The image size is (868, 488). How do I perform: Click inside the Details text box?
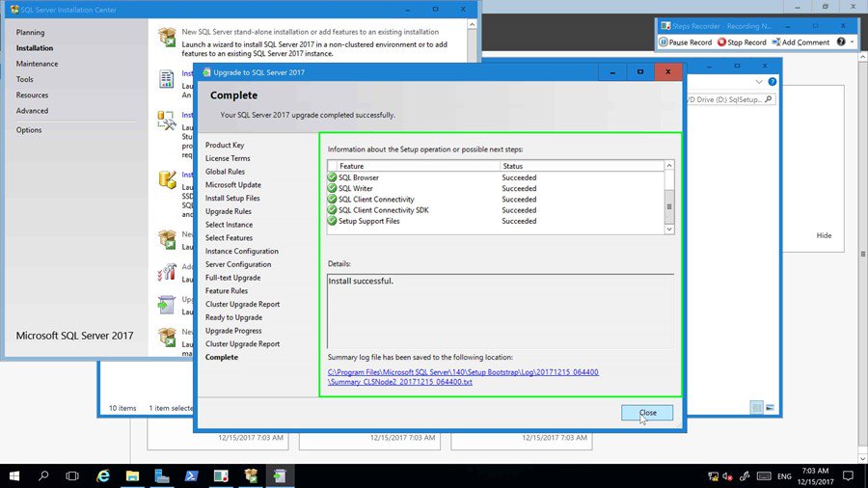click(x=501, y=311)
